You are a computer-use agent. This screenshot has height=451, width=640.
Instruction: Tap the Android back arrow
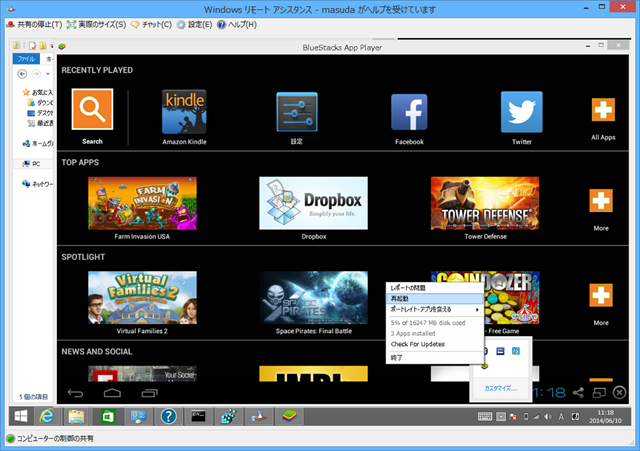(73, 392)
